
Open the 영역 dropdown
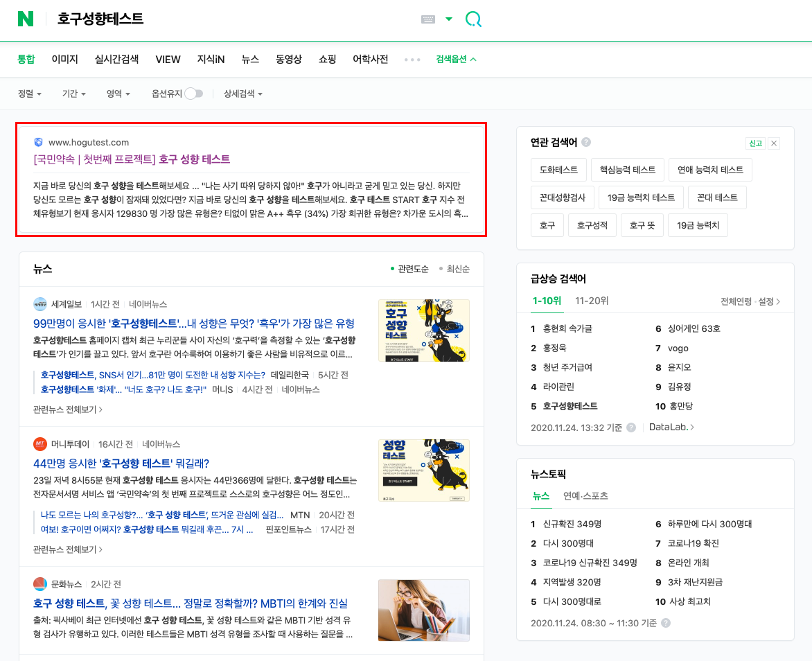[x=118, y=94]
